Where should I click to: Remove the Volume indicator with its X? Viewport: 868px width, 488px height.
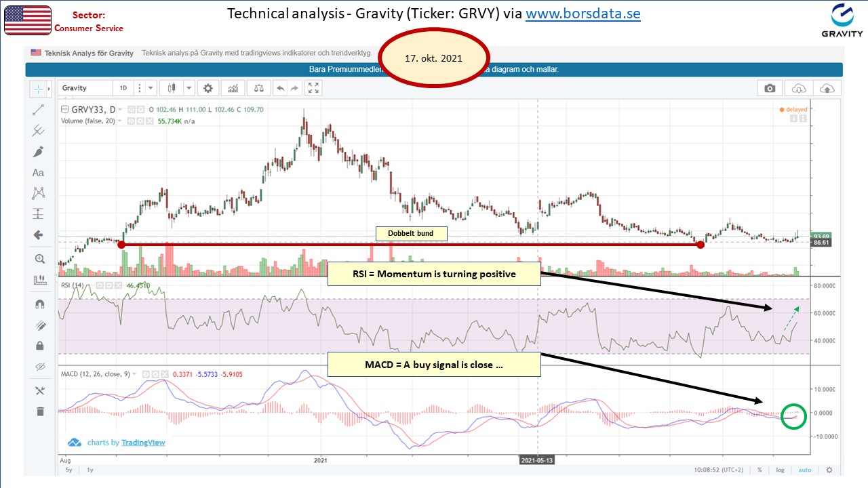(x=149, y=121)
